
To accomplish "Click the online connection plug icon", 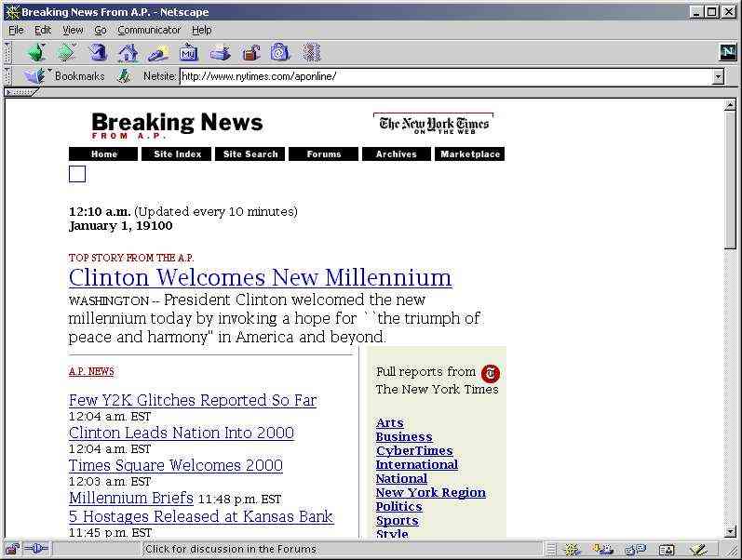I will (36, 549).
